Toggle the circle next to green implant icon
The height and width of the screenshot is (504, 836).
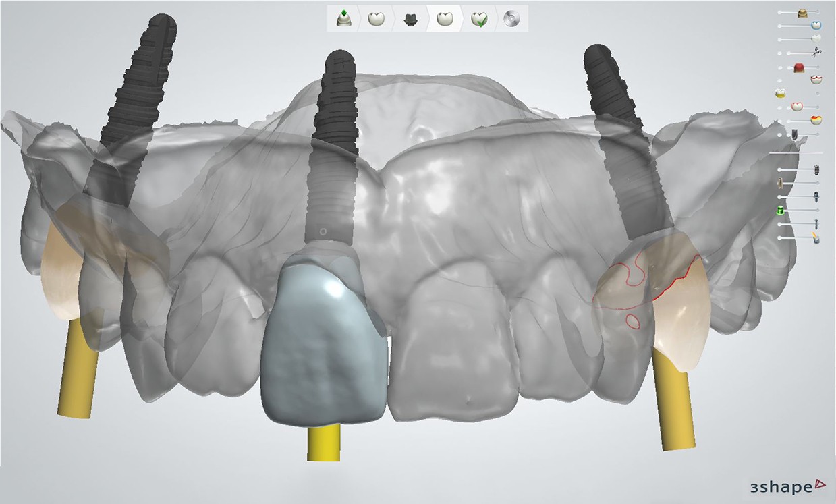(x=817, y=211)
